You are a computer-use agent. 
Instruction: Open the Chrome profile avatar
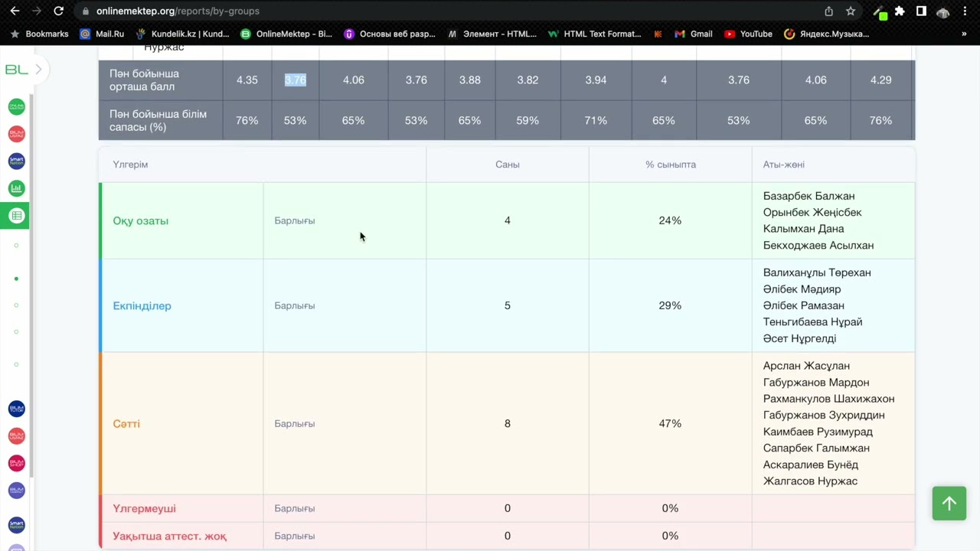point(943,11)
